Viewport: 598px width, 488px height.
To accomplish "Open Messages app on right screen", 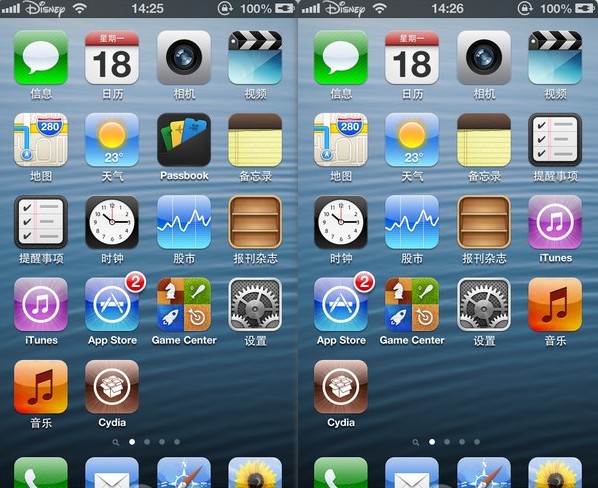I will click(x=341, y=58).
